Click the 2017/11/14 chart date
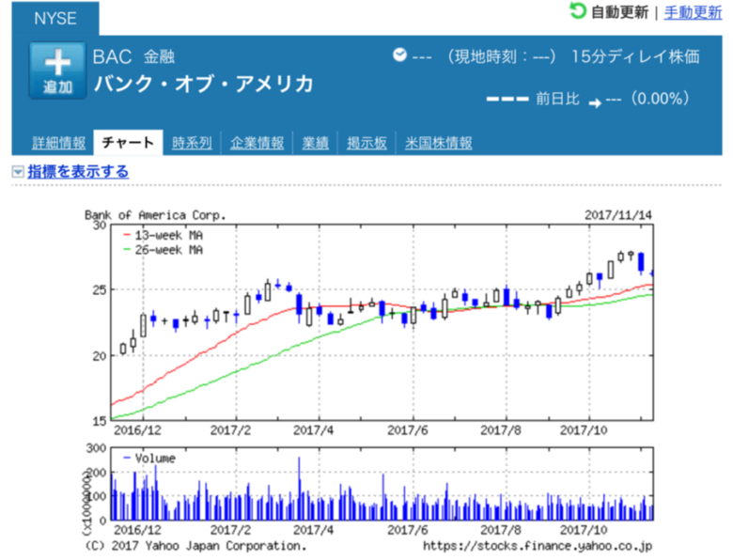The height and width of the screenshot is (560, 733). [x=618, y=215]
